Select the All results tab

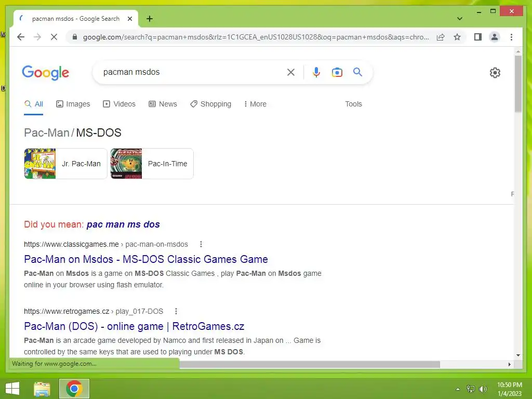point(34,104)
